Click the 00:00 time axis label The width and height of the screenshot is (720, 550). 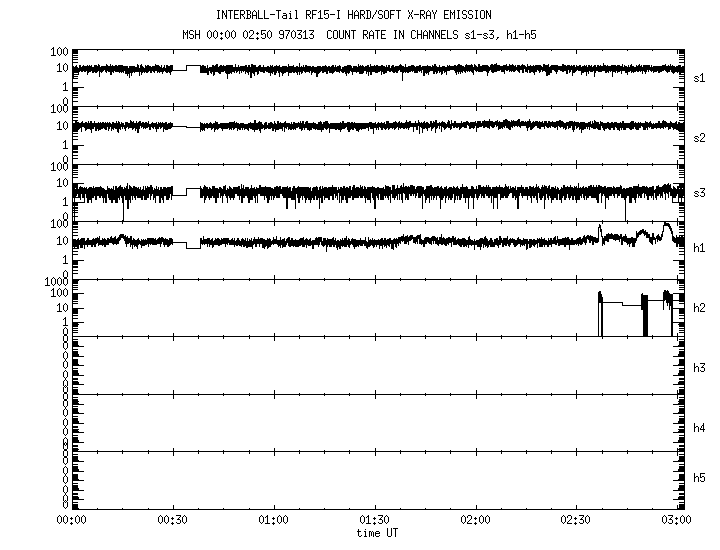coord(71,520)
